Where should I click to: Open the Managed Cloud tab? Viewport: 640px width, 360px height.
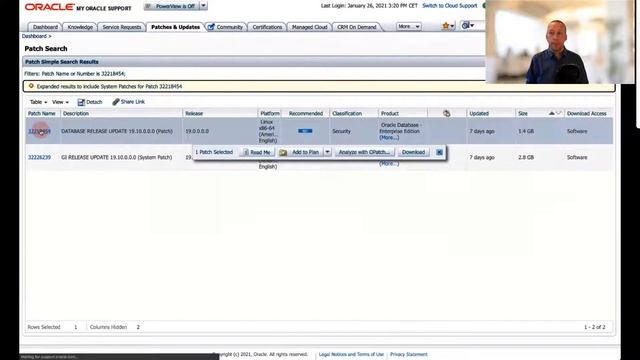[x=310, y=27]
